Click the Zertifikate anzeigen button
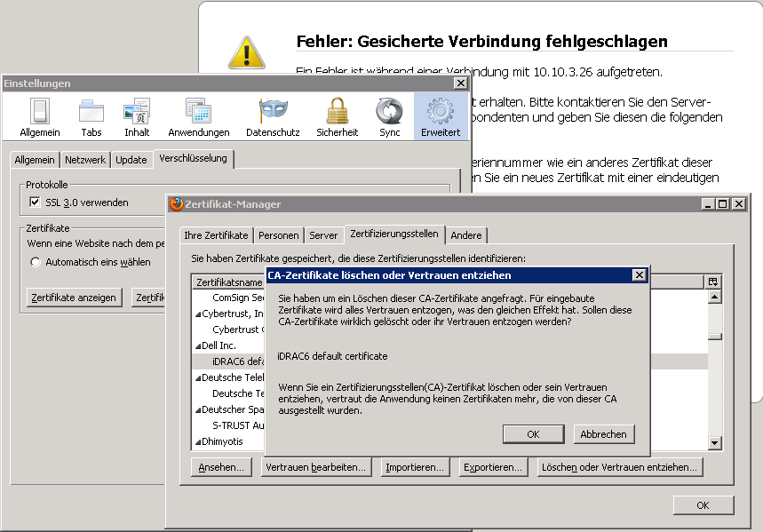 tap(74, 298)
